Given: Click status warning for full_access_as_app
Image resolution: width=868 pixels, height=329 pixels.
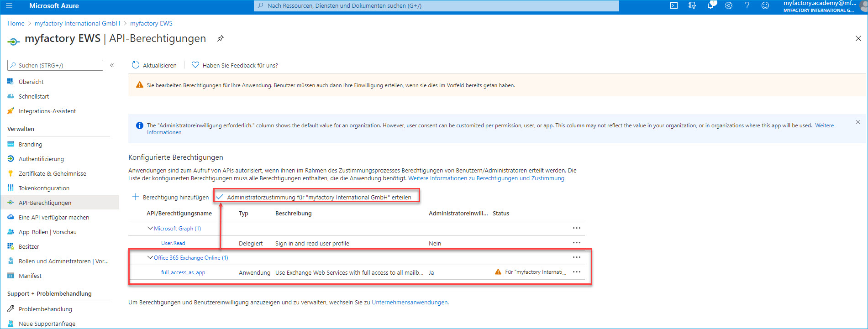Looking at the screenshot, I should tap(530, 272).
